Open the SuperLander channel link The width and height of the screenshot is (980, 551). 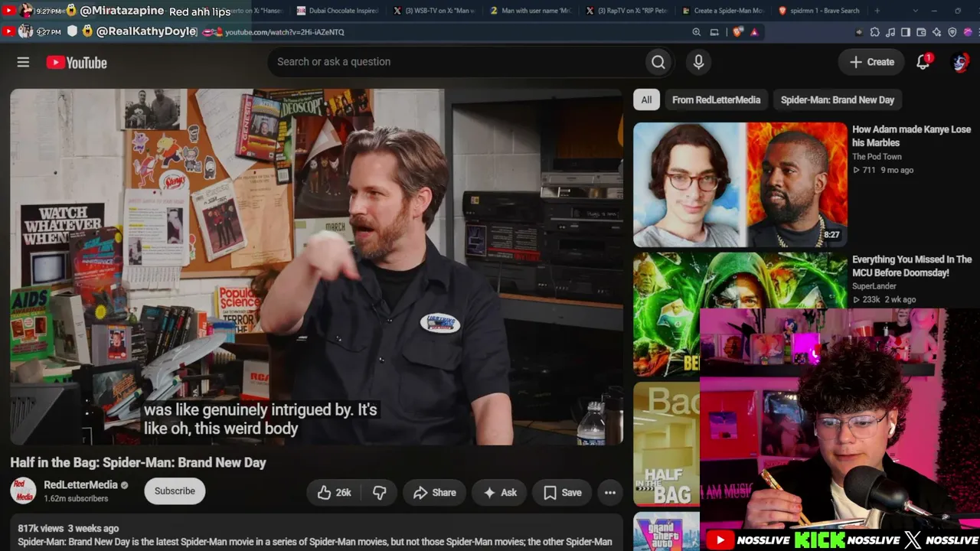point(874,286)
